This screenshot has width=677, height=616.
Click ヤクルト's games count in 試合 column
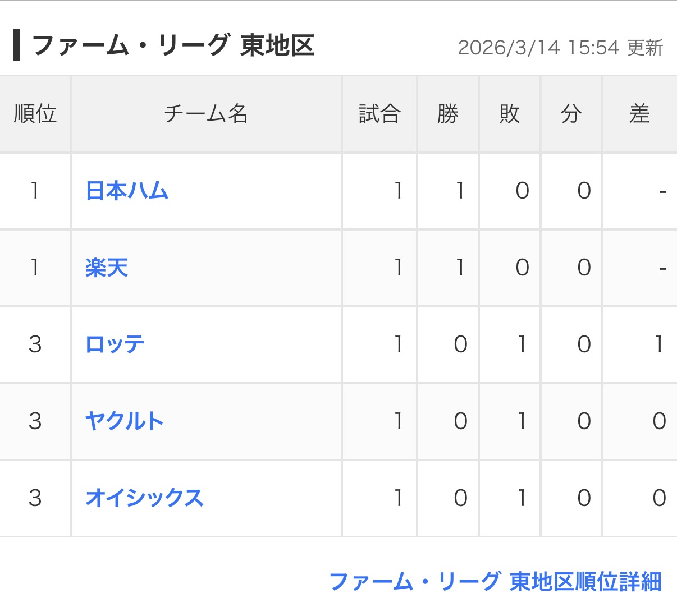(398, 421)
